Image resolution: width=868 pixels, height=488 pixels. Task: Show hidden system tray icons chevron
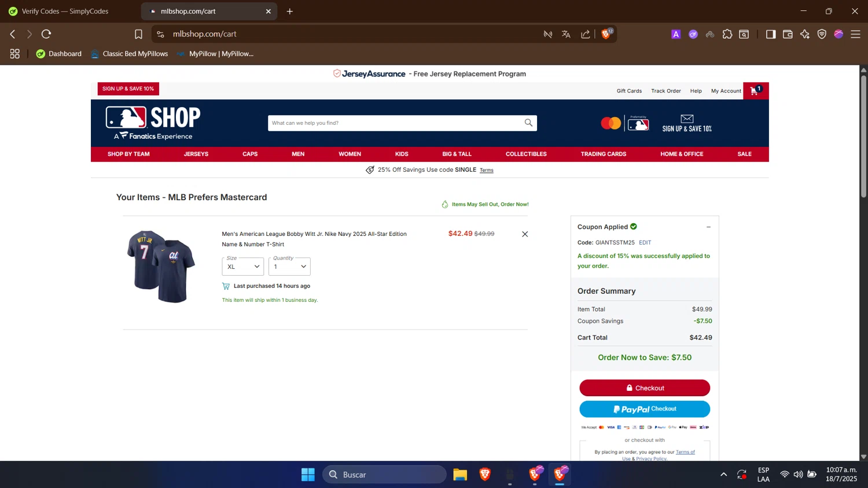[723, 475]
